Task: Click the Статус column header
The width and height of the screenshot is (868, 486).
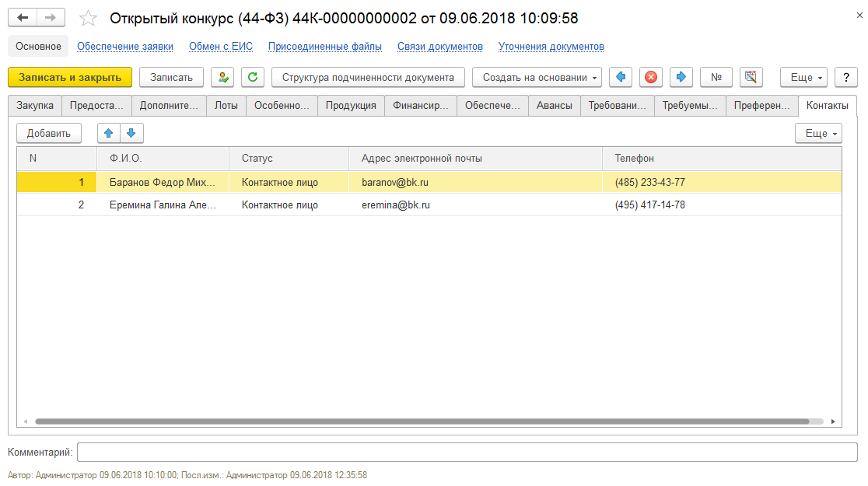Action: click(x=289, y=159)
